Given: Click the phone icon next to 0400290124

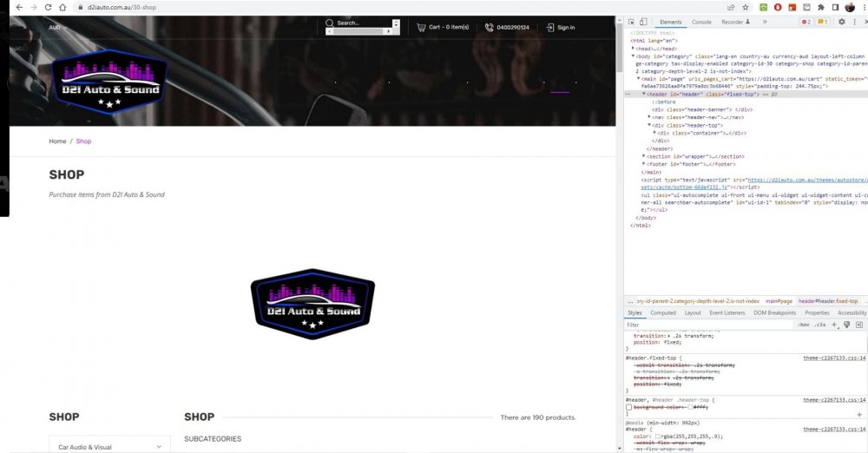Looking at the screenshot, I should tap(490, 27).
